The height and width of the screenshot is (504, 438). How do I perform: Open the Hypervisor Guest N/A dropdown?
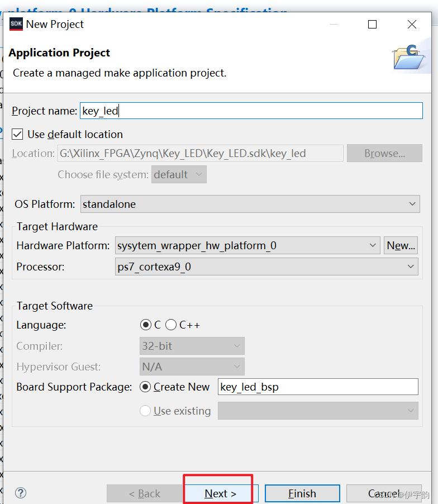click(x=192, y=367)
